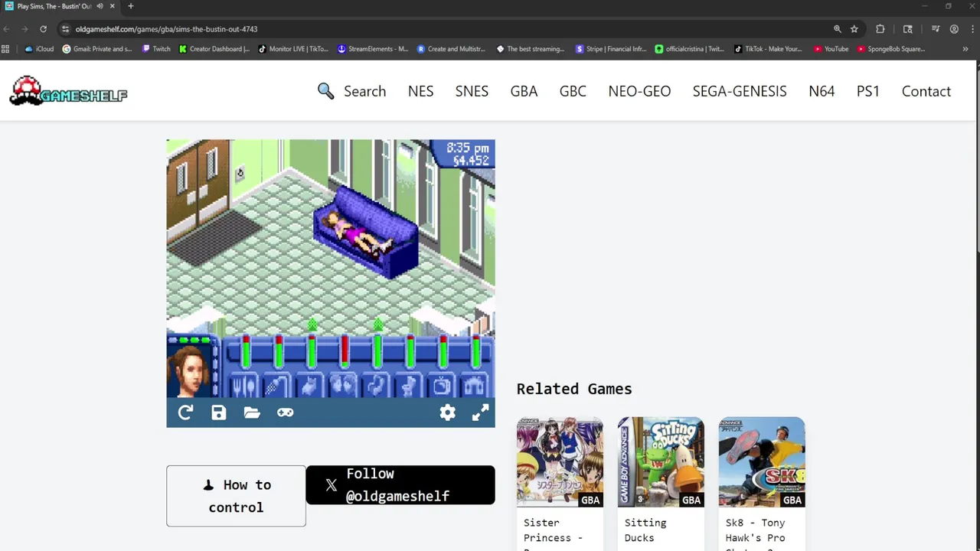The width and height of the screenshot is (980, 551).
Task: Click the 8:35 pm game clock display
Action: pyautogui.click(x=467, y=148)
